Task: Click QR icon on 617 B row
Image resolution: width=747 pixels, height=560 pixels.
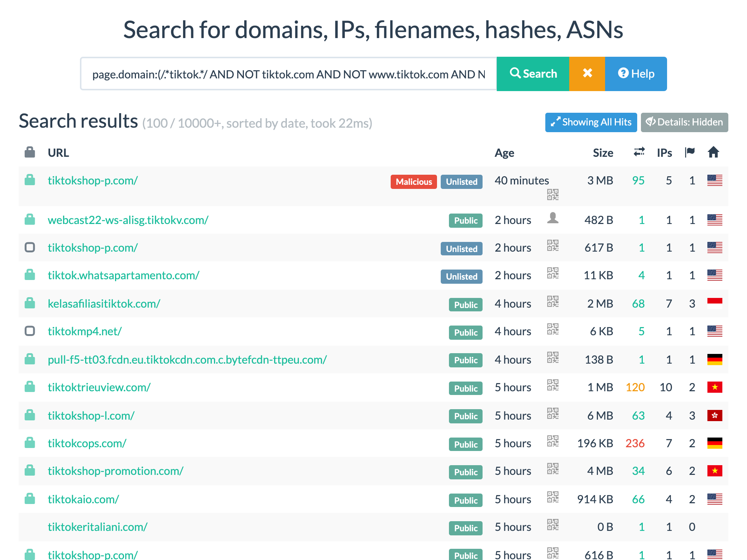Action: (553, 245)
